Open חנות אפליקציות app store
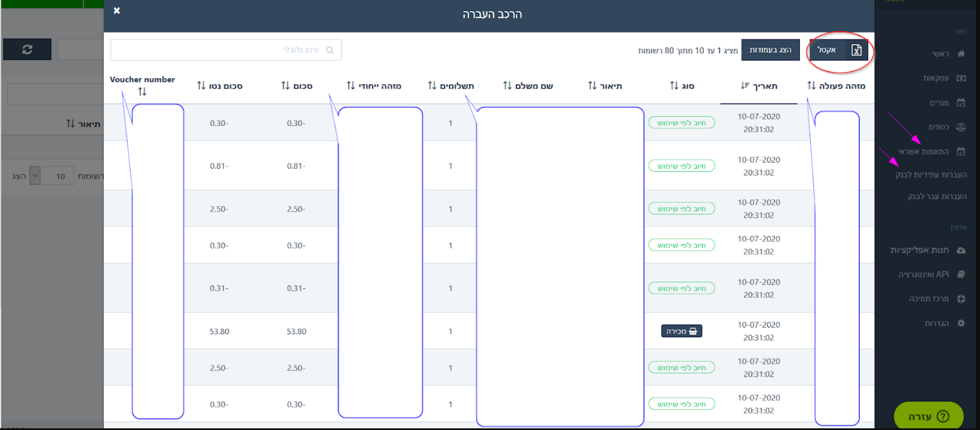This screenshot has width=980, height=430. [x=928, y=250]
